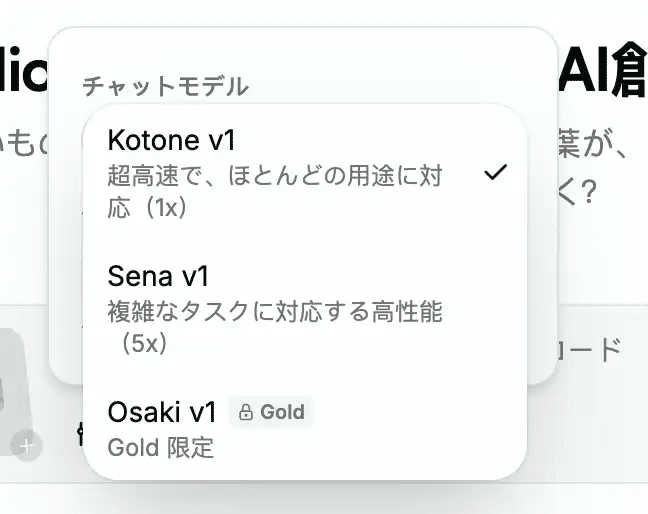Click the (1x) multiplier under Kotone v1
This screenshot has width=648, height=514.
pyautogui.click(x=160, y=208)
